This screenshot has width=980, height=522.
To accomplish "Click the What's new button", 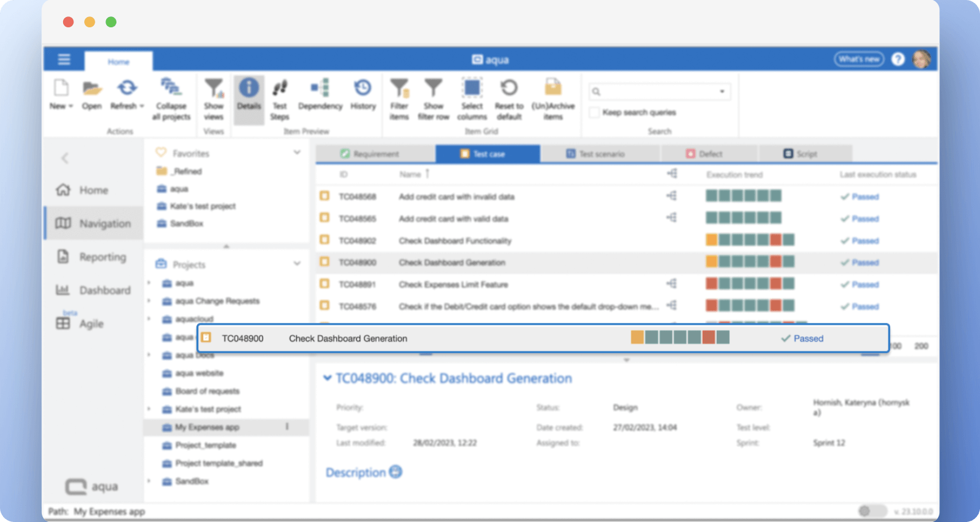I will (859, 59).
